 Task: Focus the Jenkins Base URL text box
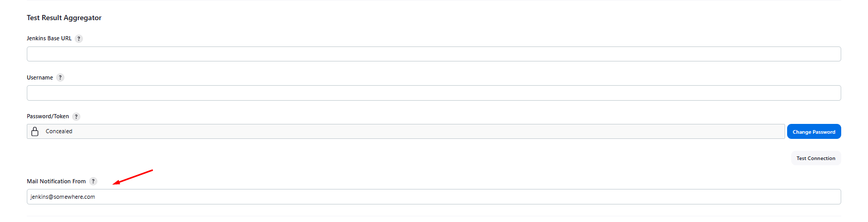(434, 54)
